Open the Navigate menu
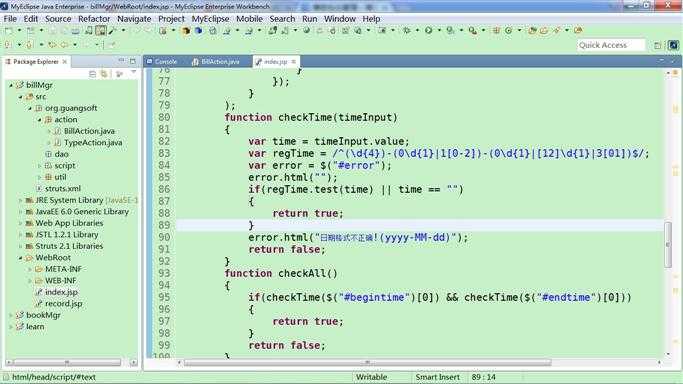This screenshot has height=384, width=683. coord(134,19)
